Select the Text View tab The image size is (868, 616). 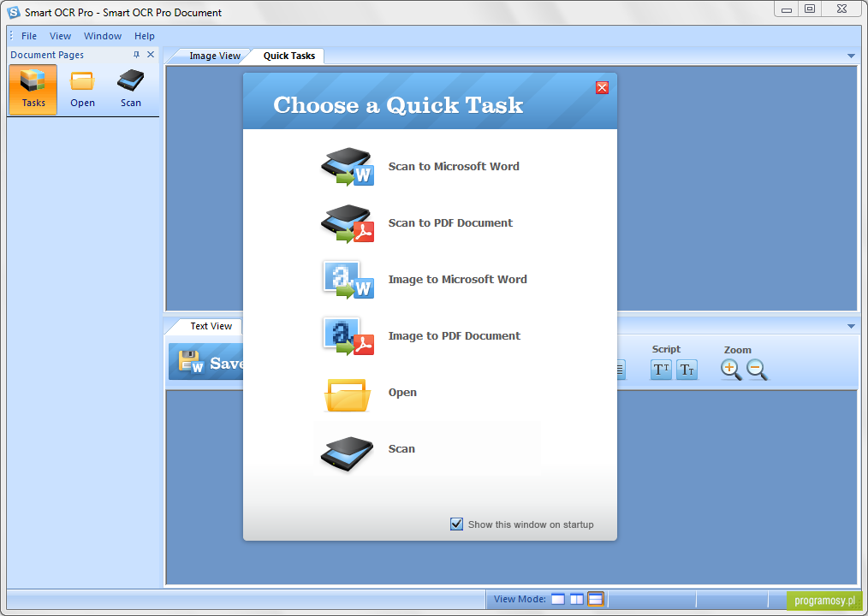[211, 327]
